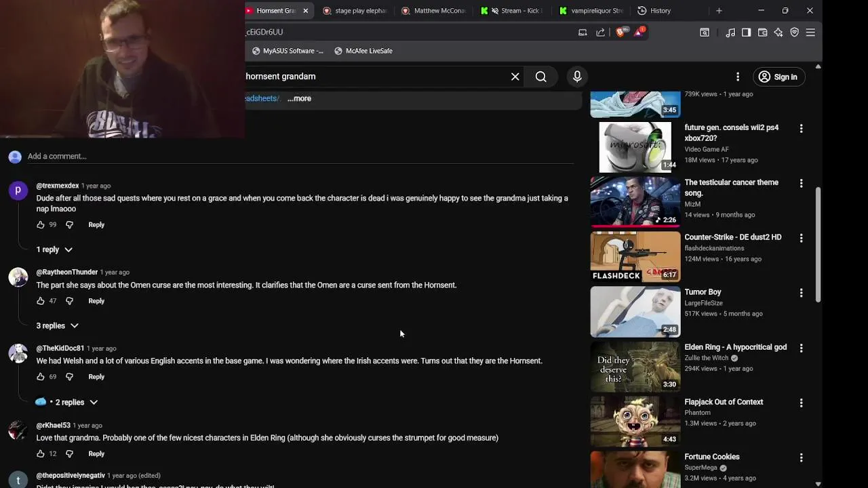Image resolution: width=868 pixels, height=488 pixels.
Task: Like the @TheKidDoc81 comment
Action: [41, 377]
